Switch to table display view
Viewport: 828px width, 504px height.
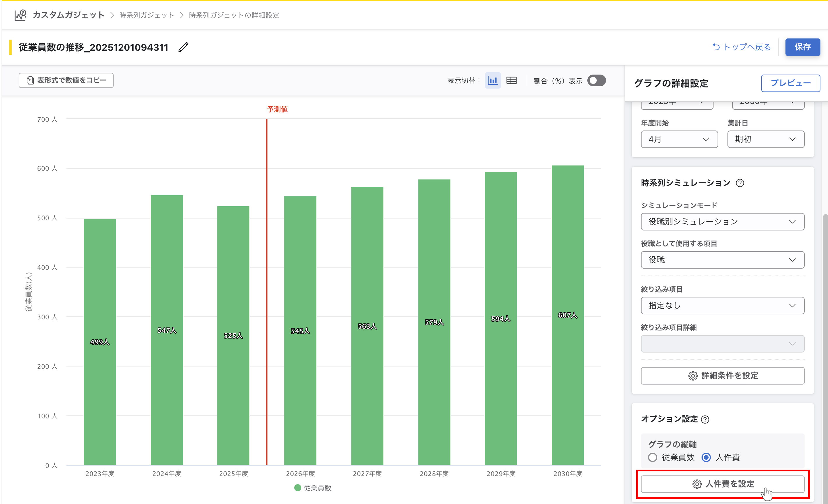(511, 81)
